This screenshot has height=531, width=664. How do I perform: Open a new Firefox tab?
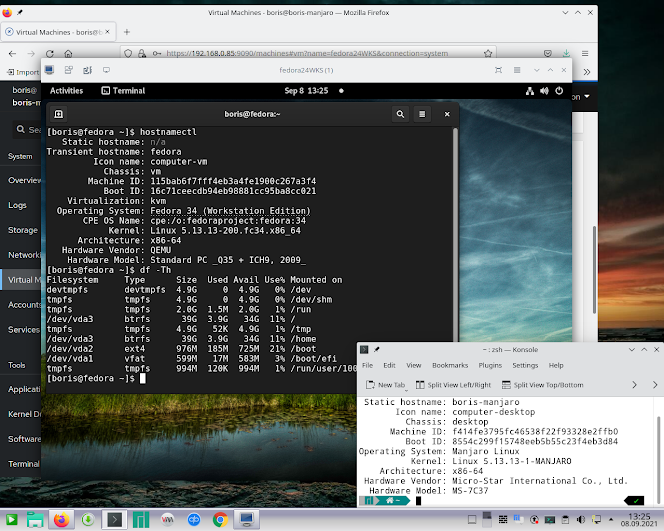point(127,32)
